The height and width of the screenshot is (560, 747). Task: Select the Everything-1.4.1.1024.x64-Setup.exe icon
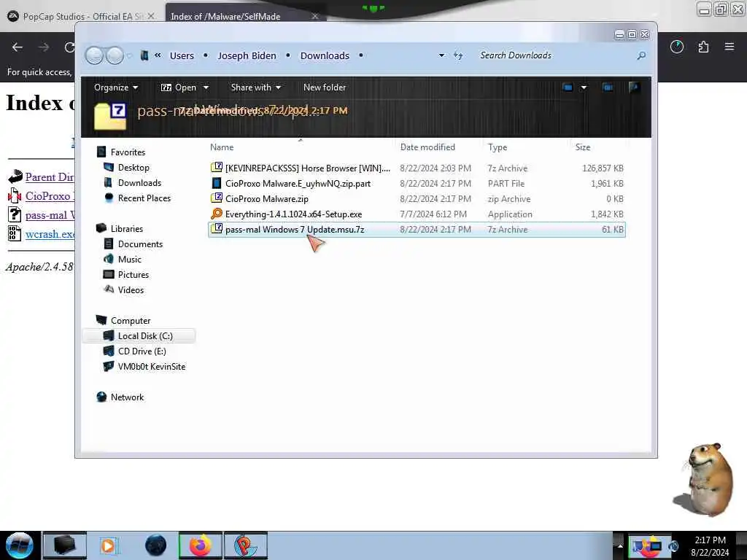pyautogui.click(x=217, y=214)
